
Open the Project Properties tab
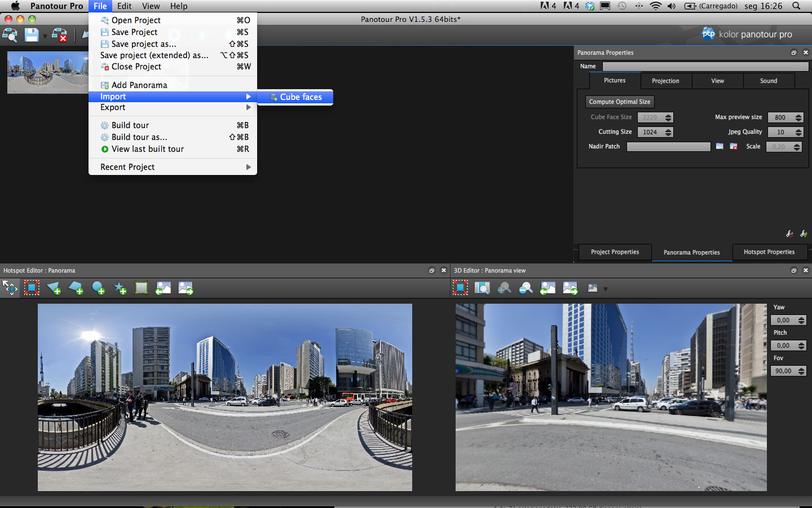[615, 252]
